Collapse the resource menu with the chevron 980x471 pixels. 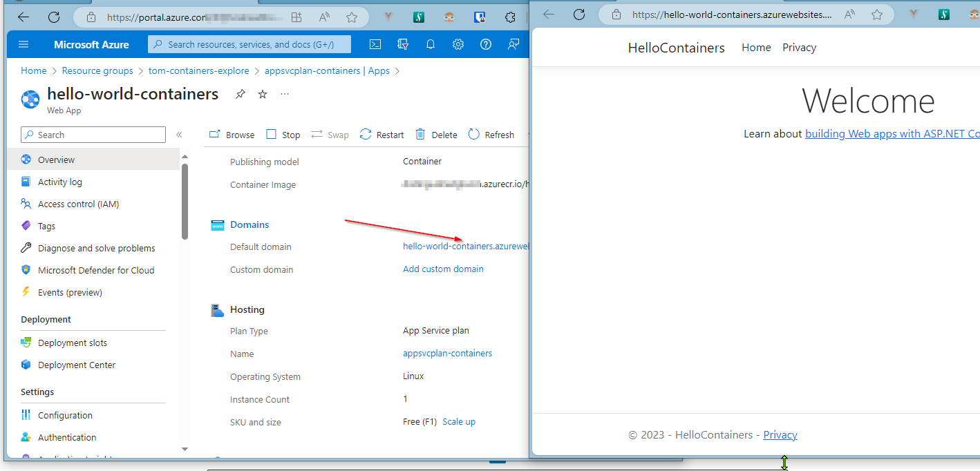click(x=179, y=134)
